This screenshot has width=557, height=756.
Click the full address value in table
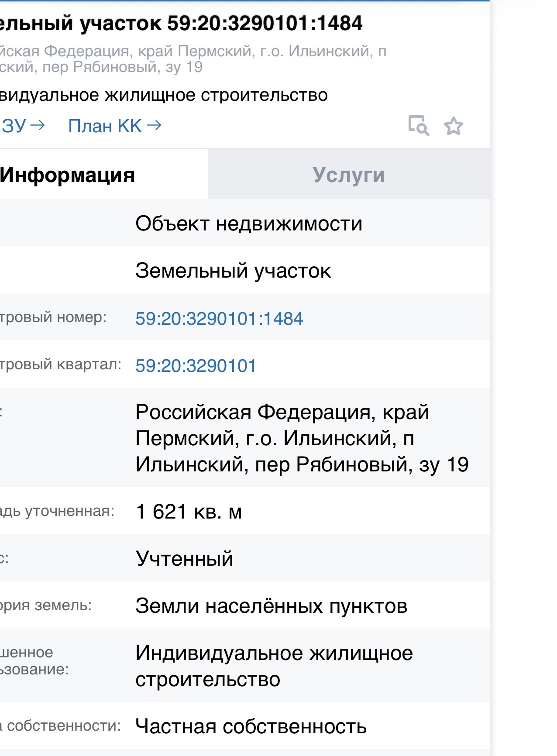coord(301,438)
